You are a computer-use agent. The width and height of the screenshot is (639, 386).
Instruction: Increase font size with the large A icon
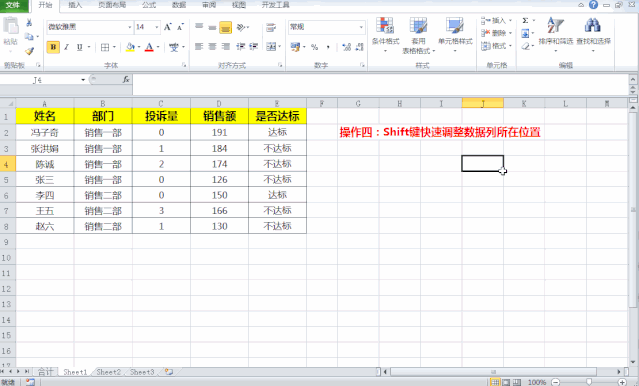[167, 27]
